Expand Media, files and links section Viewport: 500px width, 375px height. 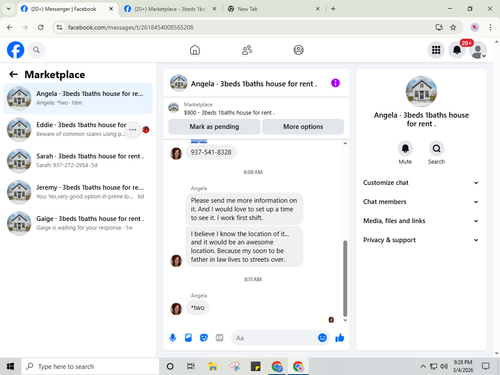[x=421, y=221]
